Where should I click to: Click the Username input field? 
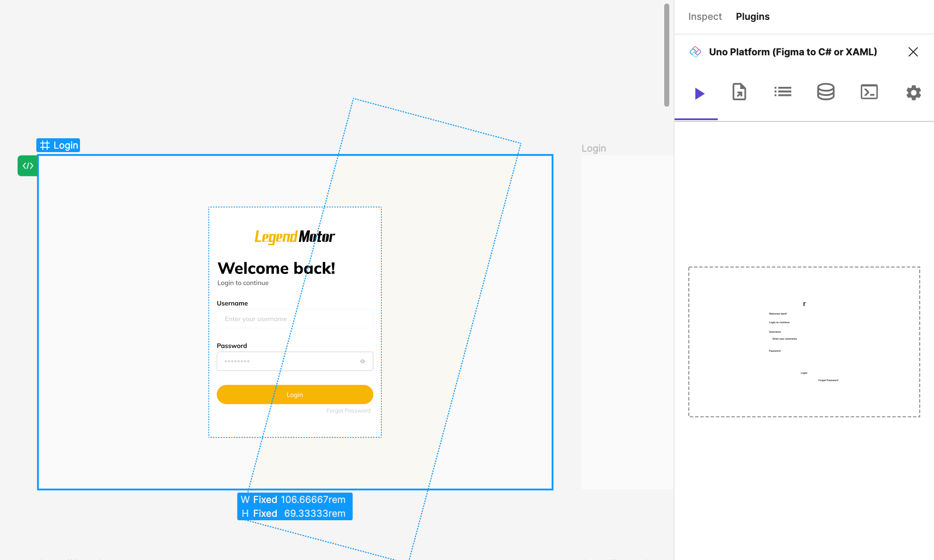[295, 319]
